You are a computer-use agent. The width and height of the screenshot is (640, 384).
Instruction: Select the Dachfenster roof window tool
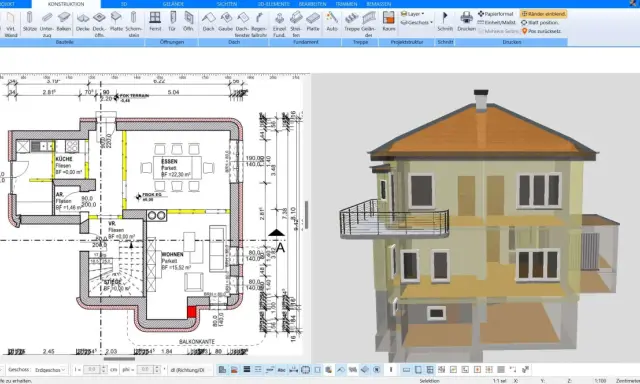coord(242,24)
